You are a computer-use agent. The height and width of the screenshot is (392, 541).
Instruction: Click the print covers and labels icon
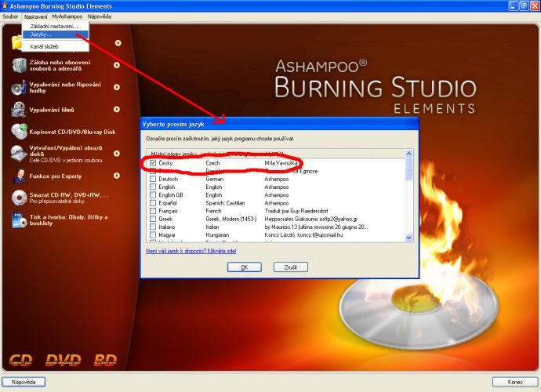pos(19,220)
